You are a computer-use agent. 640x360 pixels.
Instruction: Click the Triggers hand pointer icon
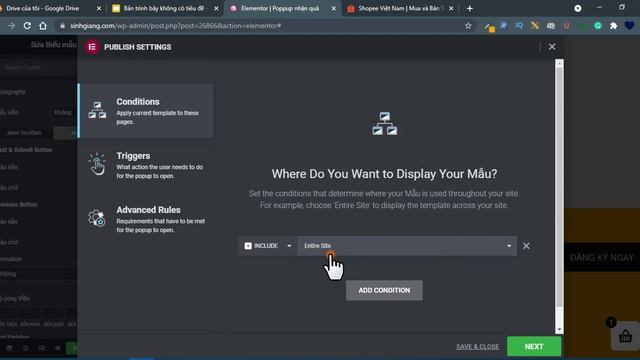click(x=97, y=164)
